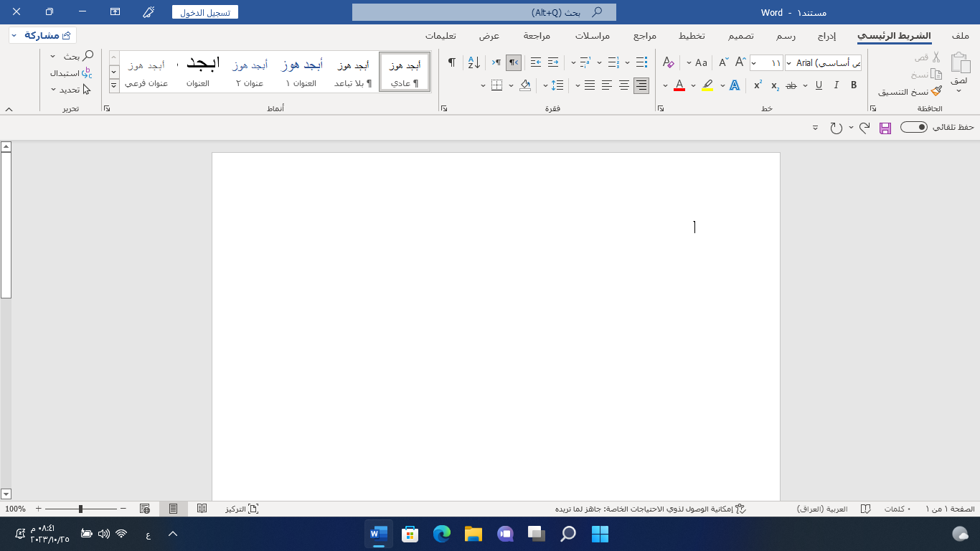
Task: Click the Format Painter brush icon
Action: 936,92
